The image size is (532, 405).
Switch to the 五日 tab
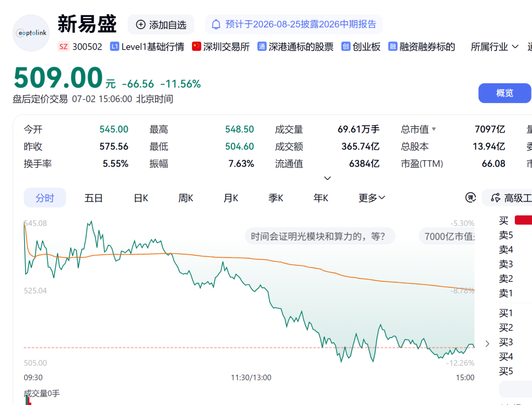point(93,198)
